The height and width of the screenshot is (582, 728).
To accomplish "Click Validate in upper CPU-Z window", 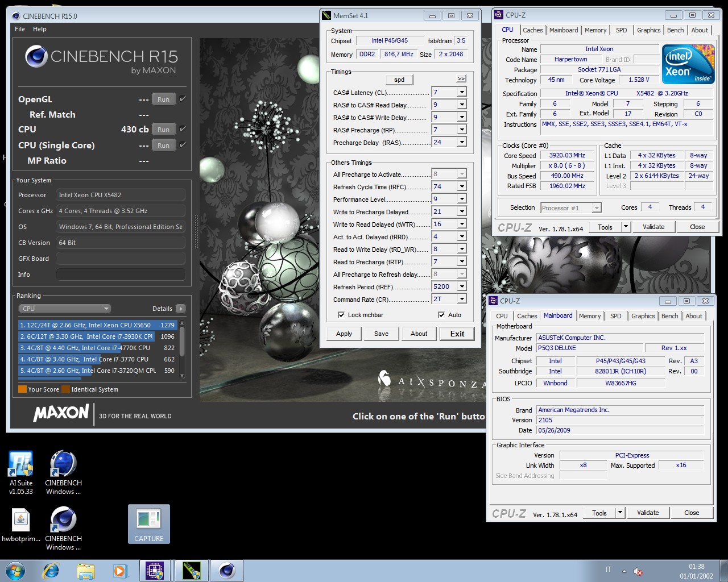I will tap(653, 227).
